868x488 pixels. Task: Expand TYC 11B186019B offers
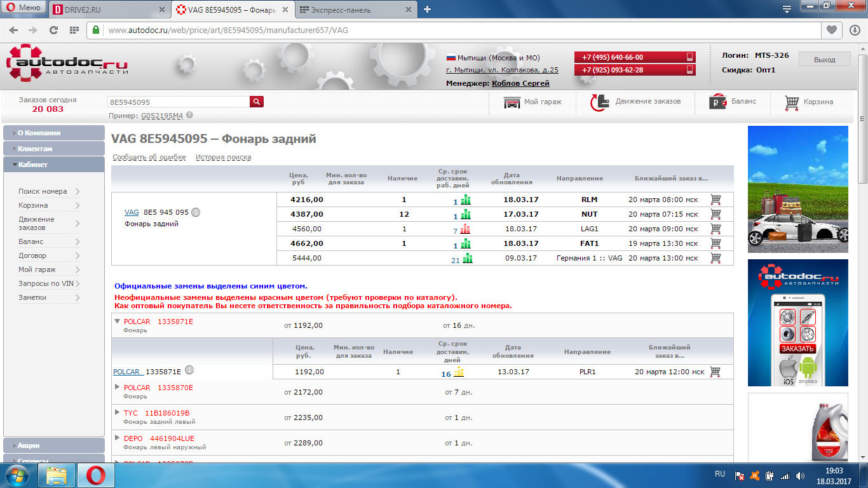[x=117, y=412]
